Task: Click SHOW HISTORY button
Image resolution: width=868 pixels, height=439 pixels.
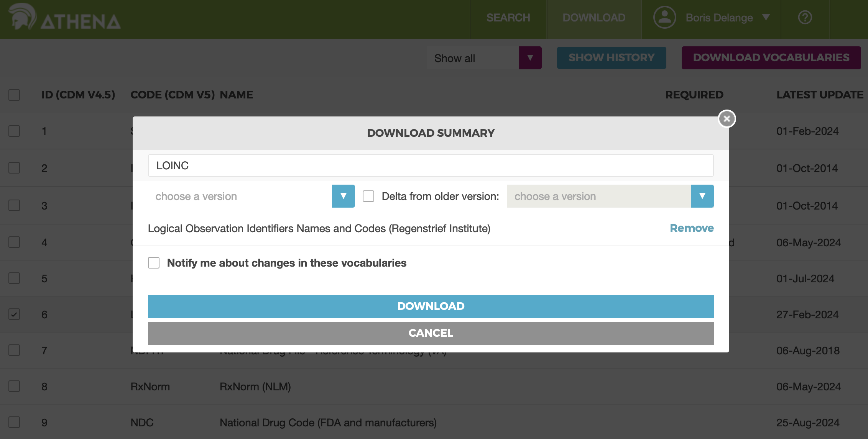Action: tap(612, 58)
